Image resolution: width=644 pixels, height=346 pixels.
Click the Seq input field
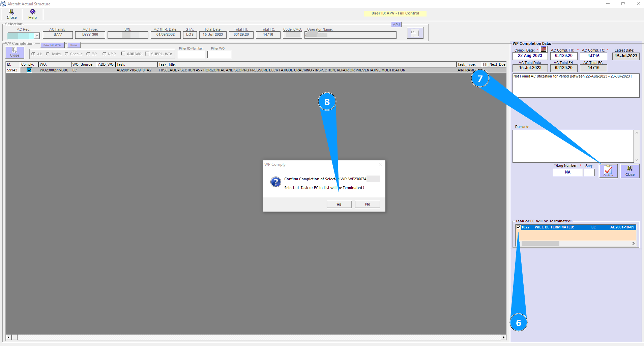click(x=589, y=172)
